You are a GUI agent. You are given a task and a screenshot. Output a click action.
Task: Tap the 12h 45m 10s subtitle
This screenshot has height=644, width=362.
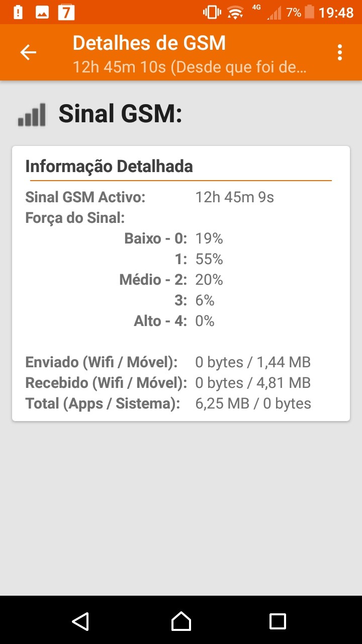click(189, 67)
